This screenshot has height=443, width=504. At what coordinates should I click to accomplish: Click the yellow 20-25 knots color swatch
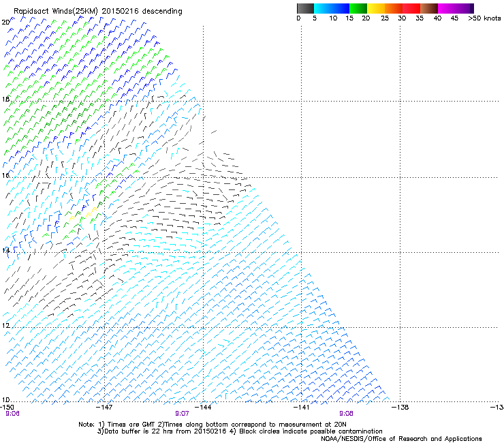point(376,8)
